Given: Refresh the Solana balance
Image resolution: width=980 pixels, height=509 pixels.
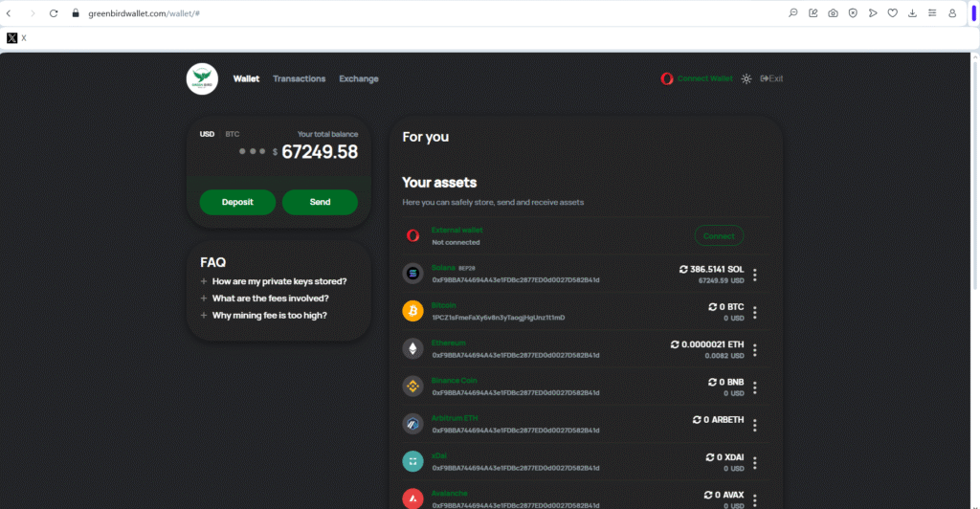Looking at the screenshot, I should [683, 270].
